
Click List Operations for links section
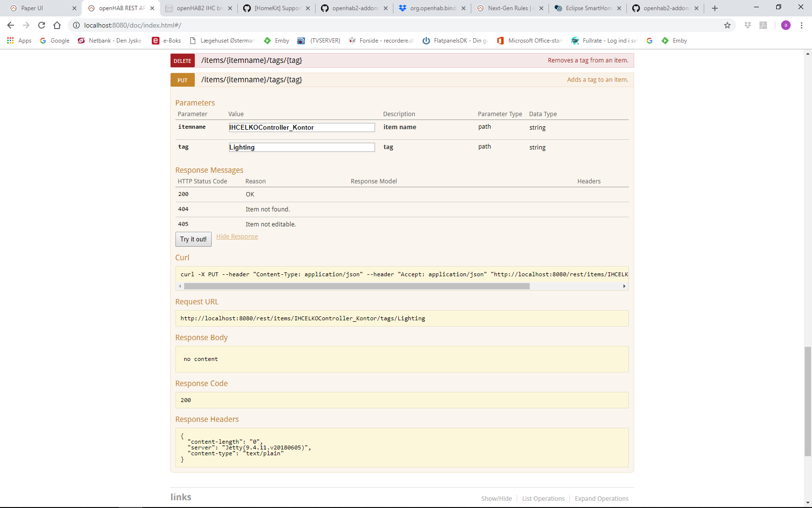click(x=543, y=498)
